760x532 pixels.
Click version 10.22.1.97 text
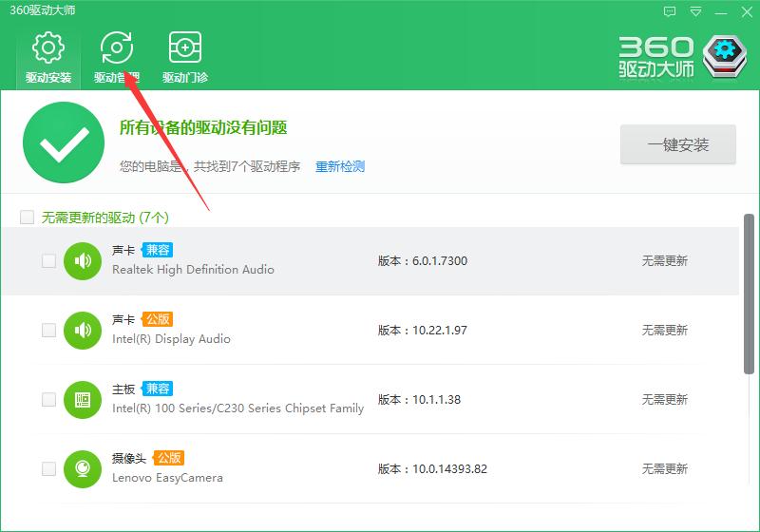tap(423, 330)
